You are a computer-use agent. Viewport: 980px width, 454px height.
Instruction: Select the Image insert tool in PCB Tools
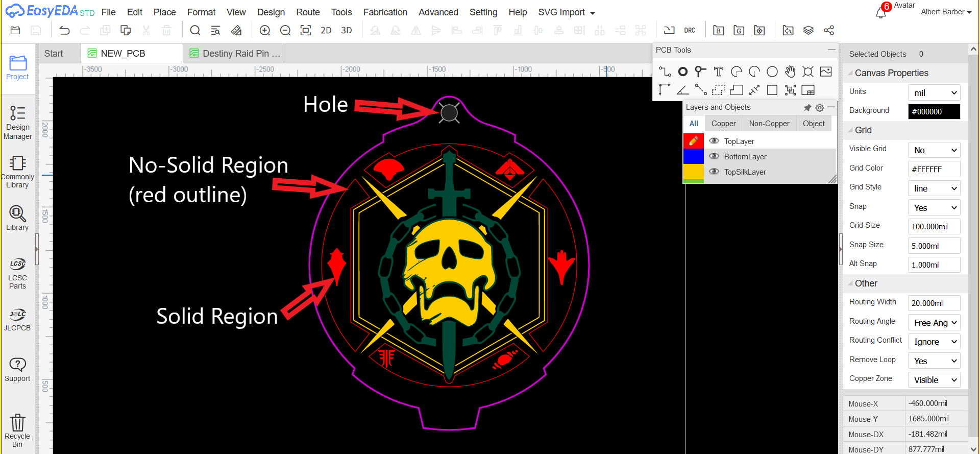826,71
